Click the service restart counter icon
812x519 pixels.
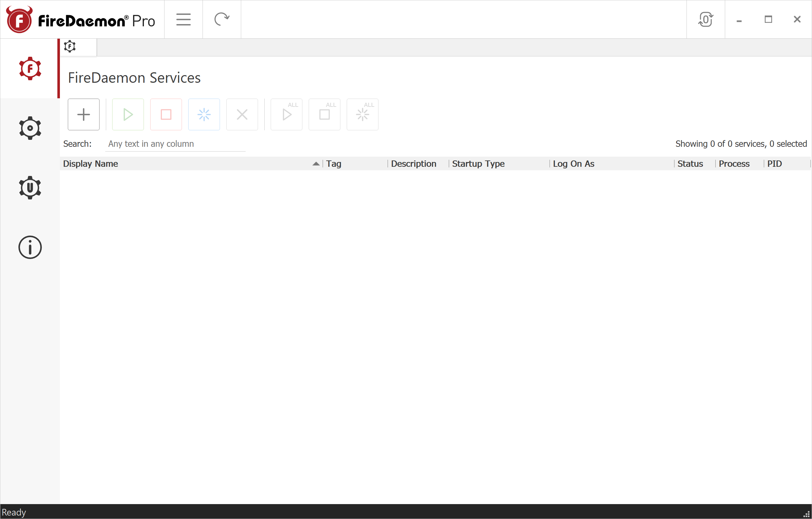(706, 19)
